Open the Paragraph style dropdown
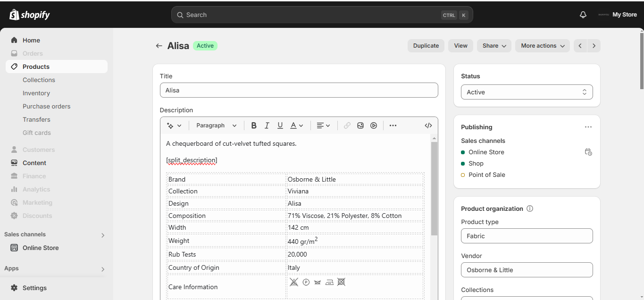The height and width of the screenshot is (300, 644). (x=217, y=125)
